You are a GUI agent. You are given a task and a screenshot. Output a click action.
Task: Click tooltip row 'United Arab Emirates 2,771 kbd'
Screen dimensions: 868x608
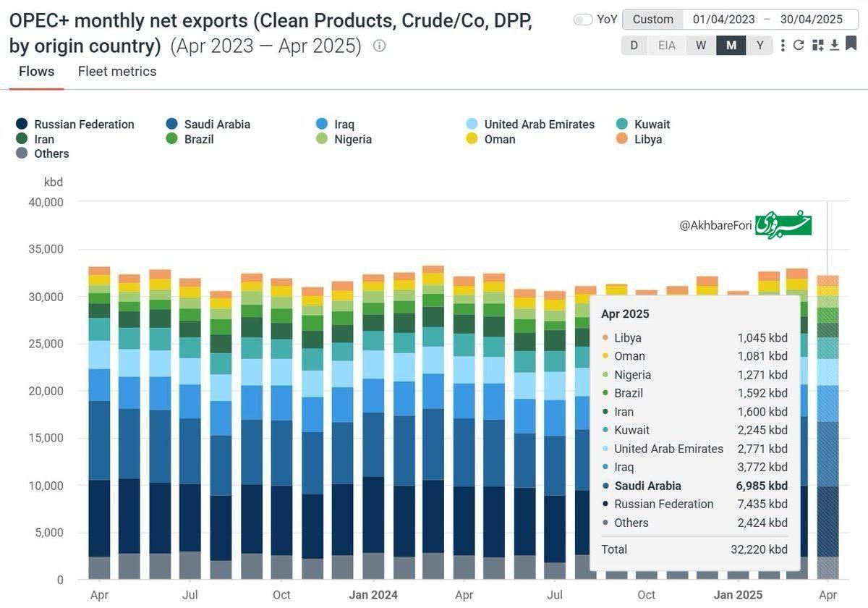pyautogui.click(x=695, y=449)
